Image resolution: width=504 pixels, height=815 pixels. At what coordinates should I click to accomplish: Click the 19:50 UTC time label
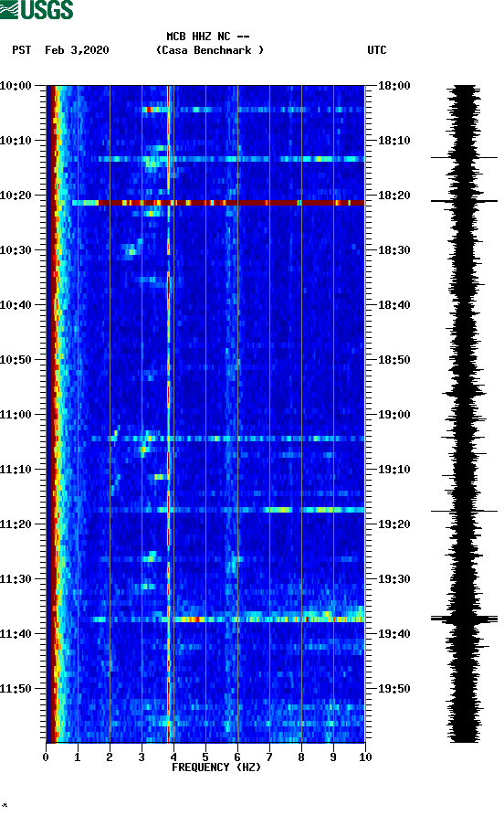(x=394, y=689)
